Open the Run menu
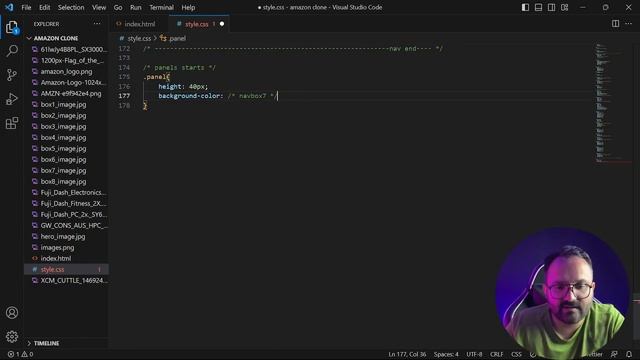Screen dimensions: 640x360 click(x=136, y=7)
